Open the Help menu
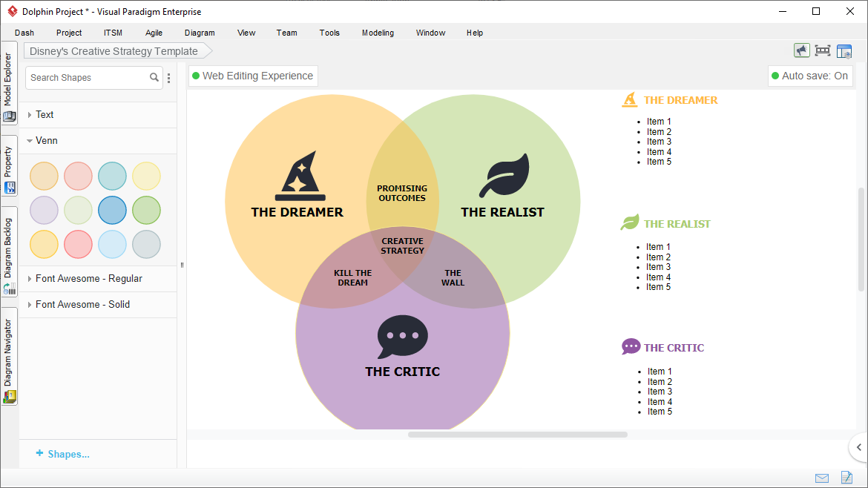This screenshot has width=868, height=488. pyautogui.click(x=474, y=33)
